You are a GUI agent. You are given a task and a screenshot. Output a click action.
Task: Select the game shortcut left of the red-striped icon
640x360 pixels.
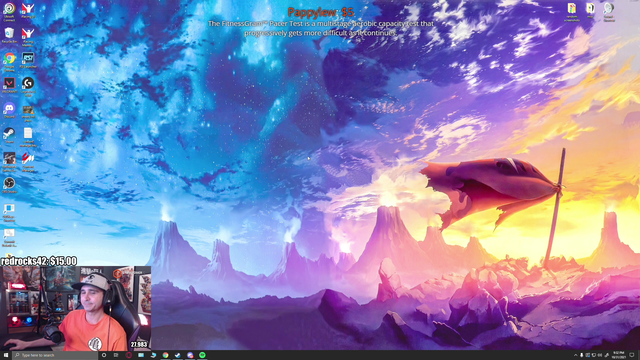tap(9, 162)
